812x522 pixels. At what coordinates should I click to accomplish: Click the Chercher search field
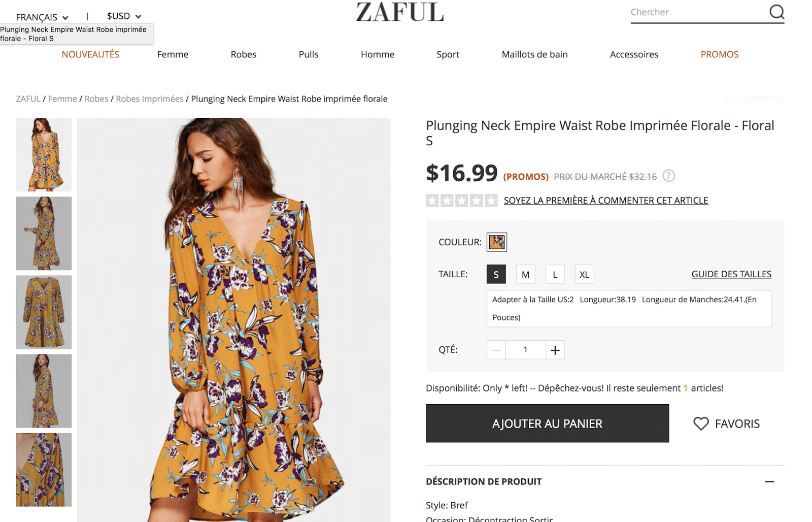point(698,12)
